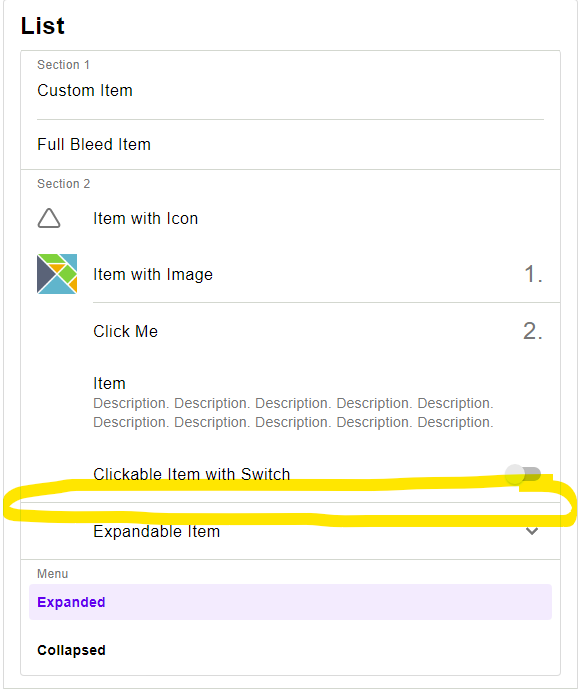
Task: Select the Expanded menu item
Action: [x=290, y=602]
